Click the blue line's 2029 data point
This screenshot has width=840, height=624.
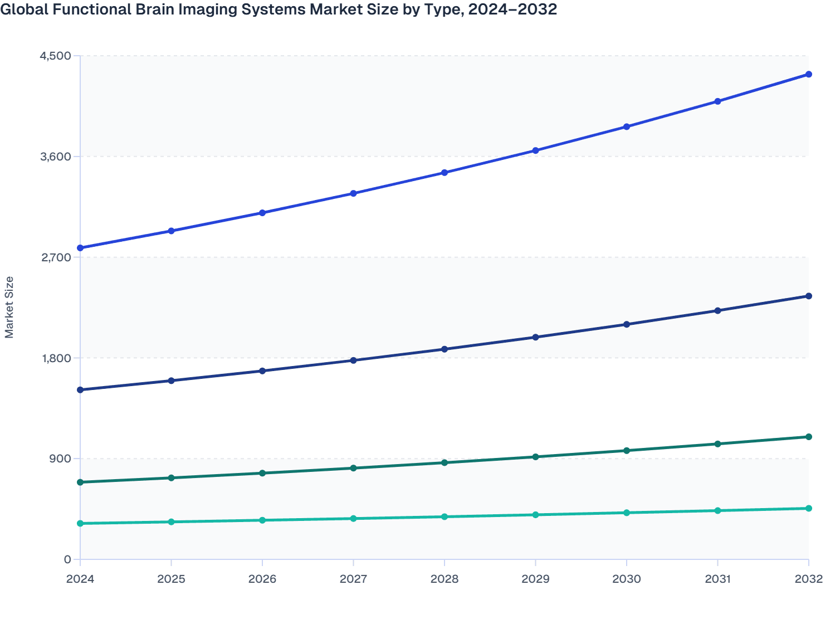[x=536, y=149]
